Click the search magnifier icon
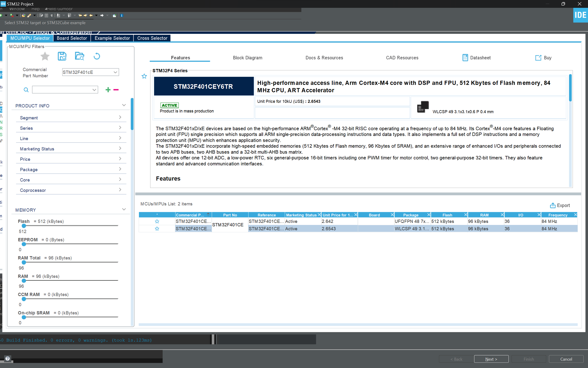The image size is (588, 368). (26, 90)
